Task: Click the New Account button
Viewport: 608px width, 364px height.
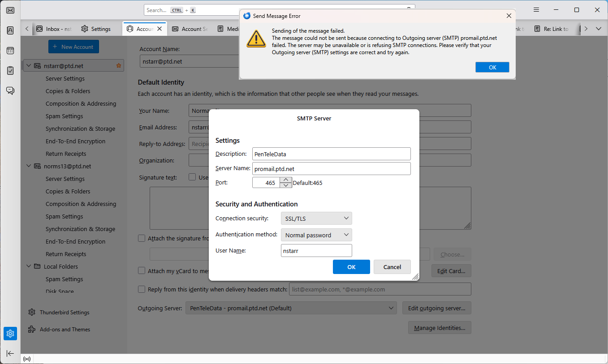Action: 73,47
